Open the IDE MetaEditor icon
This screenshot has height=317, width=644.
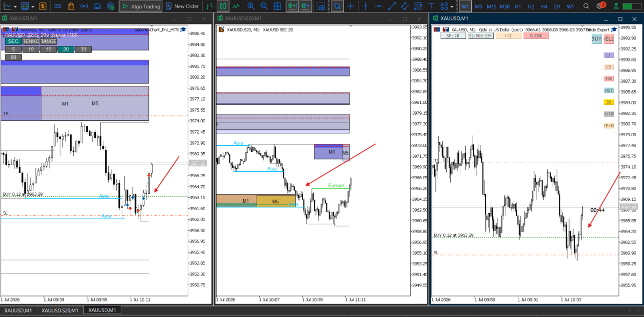pos(57,6)
